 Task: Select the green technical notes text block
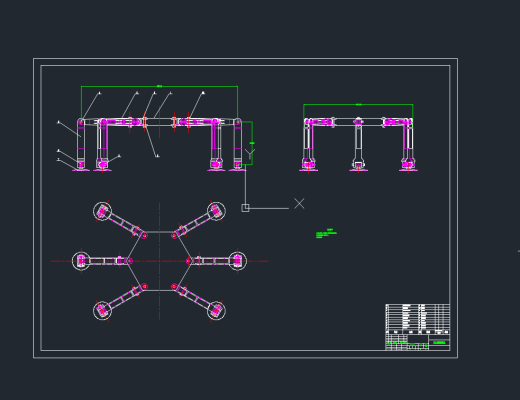point(326,233)
